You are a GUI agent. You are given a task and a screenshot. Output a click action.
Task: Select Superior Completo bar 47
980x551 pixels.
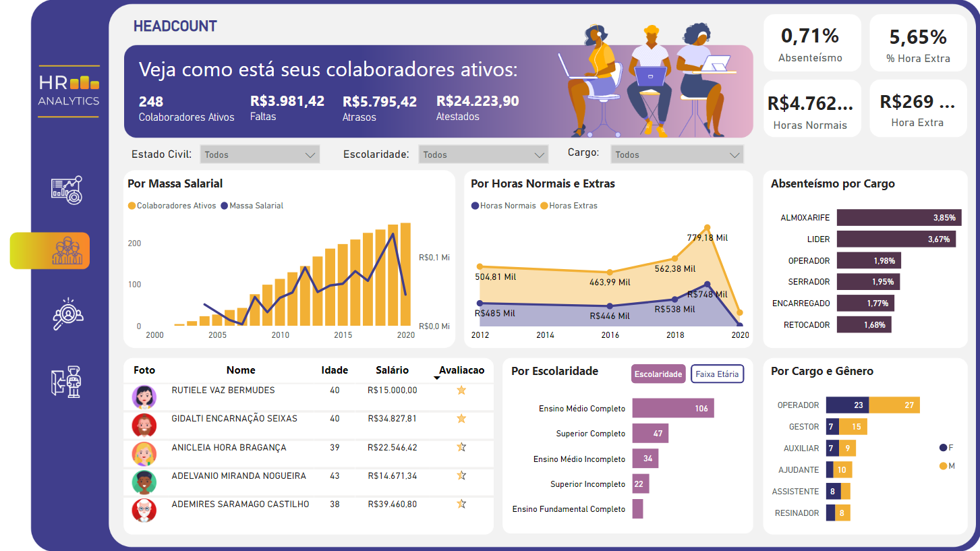[x=650, y=433]
